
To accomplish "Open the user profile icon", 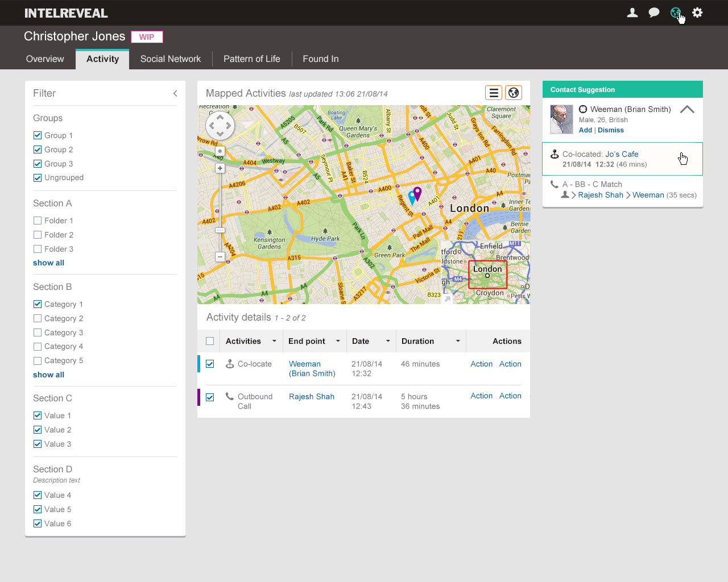I will click(632, 13).
